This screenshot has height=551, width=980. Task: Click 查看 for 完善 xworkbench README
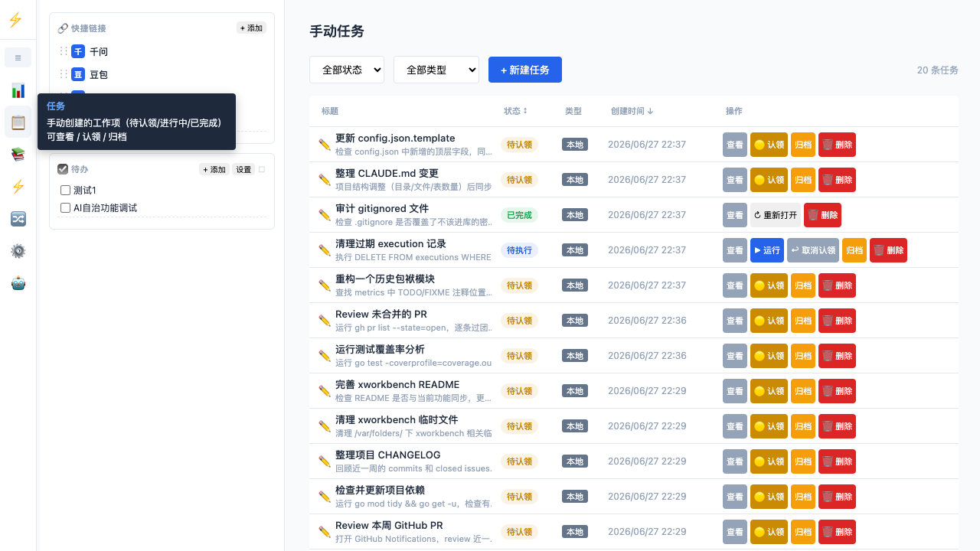pos(735,391)
